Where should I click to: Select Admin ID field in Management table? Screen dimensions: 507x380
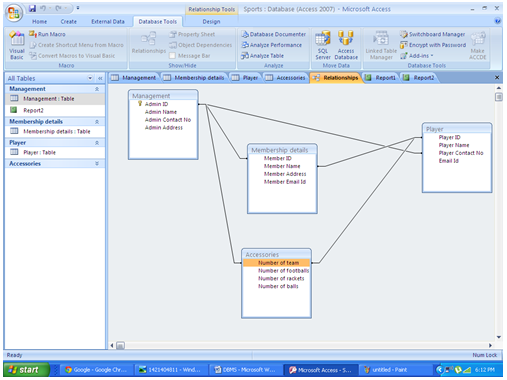[x=156, y=104]
